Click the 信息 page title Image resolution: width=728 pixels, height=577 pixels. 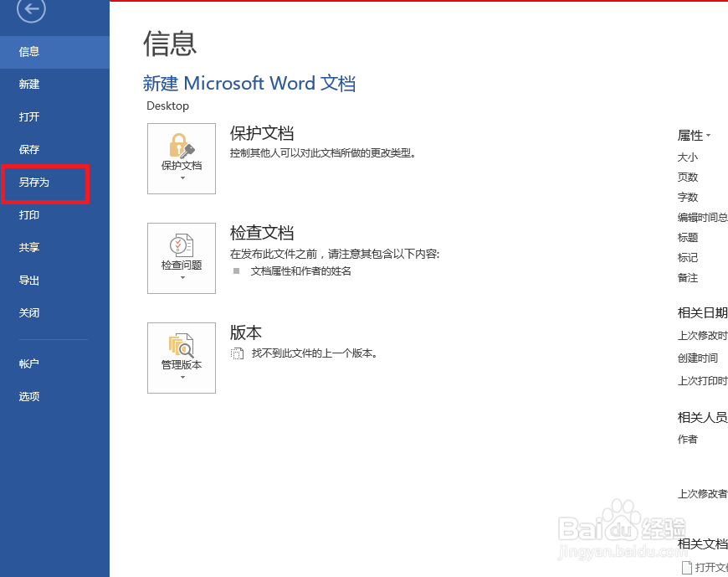click(170, 44)
